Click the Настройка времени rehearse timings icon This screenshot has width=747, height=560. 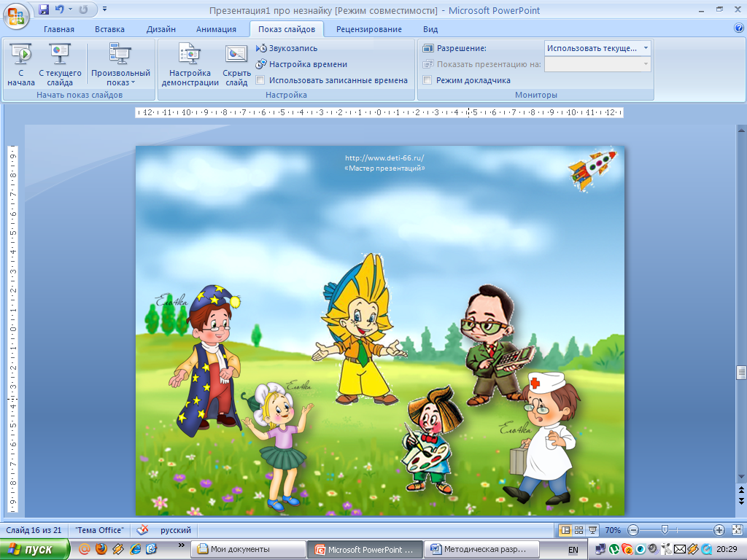click(261, 64)
